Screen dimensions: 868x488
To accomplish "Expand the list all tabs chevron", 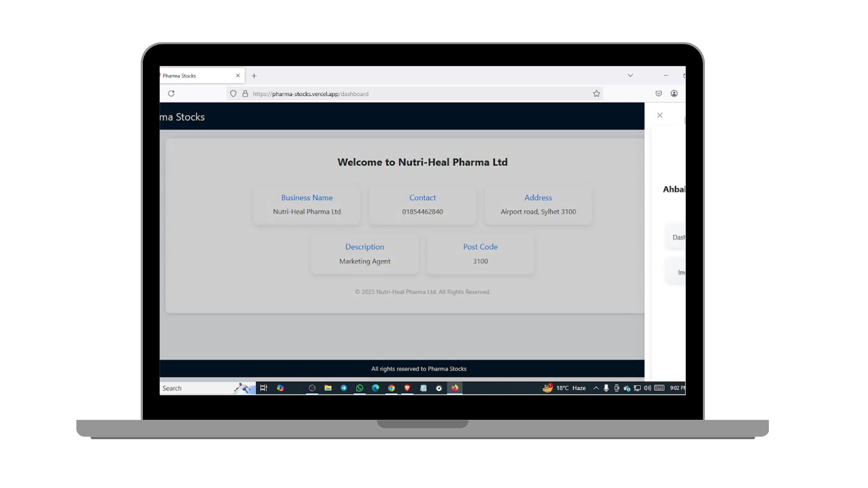I will pyautogui.click(x=630, y=75).
